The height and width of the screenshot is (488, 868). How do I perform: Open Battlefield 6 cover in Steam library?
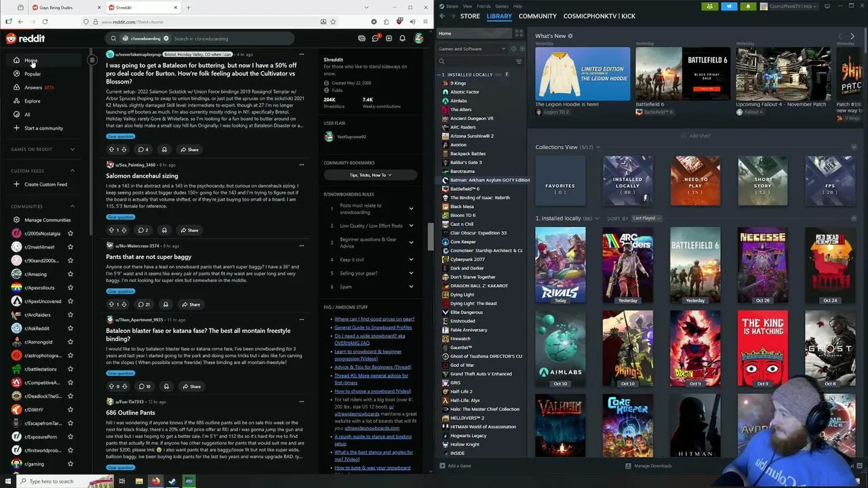click(695, 264)
